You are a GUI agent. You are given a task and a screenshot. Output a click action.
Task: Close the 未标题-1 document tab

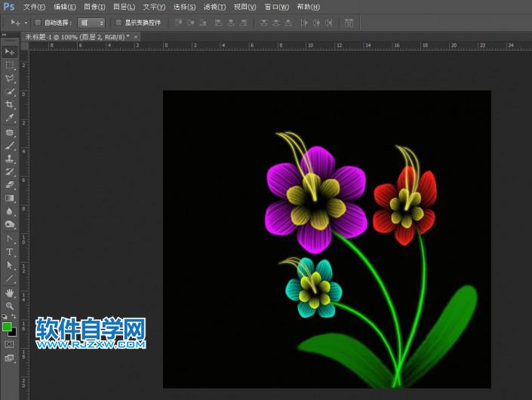tap(137, 36)
